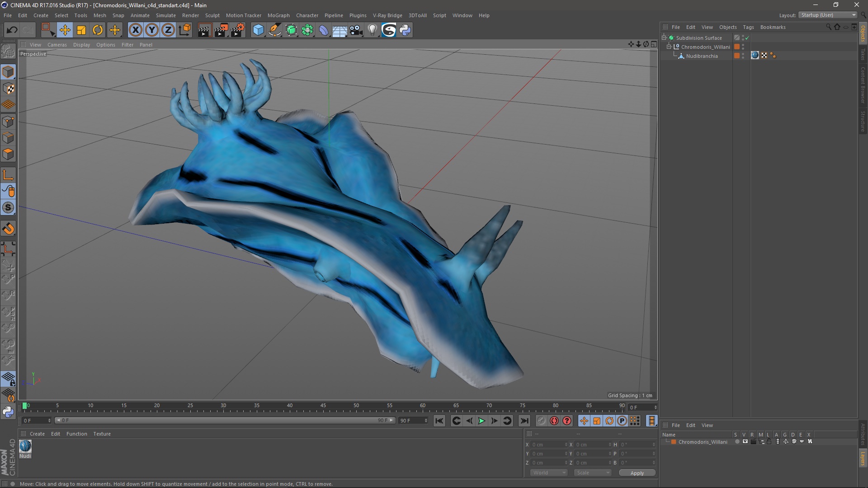Screen dimensions: 868x488
Task: Add a Cube primitive object
Action: [258, 30]
